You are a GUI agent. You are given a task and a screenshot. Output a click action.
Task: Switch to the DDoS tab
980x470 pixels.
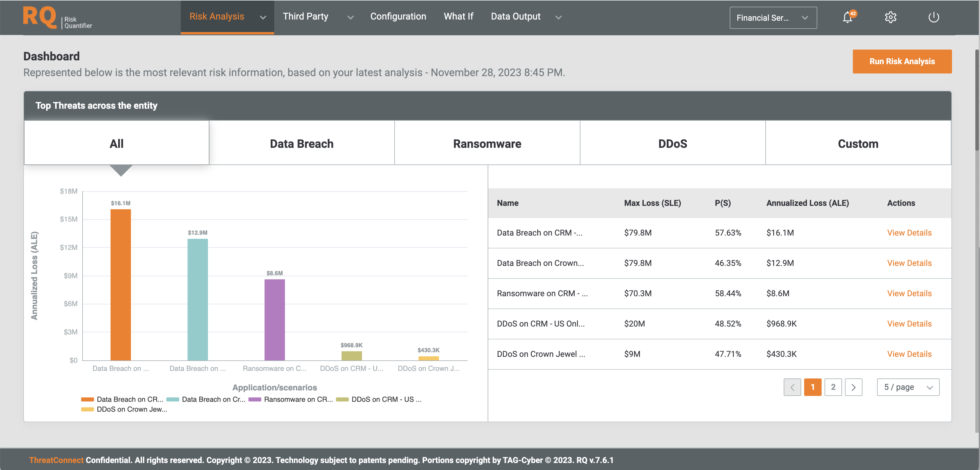(672, 143)
